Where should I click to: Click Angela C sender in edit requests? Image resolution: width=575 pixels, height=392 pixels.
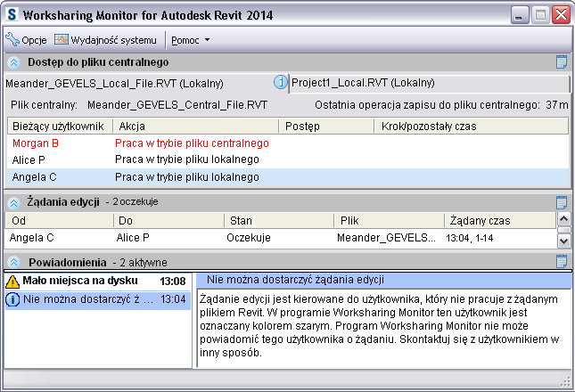31,238
